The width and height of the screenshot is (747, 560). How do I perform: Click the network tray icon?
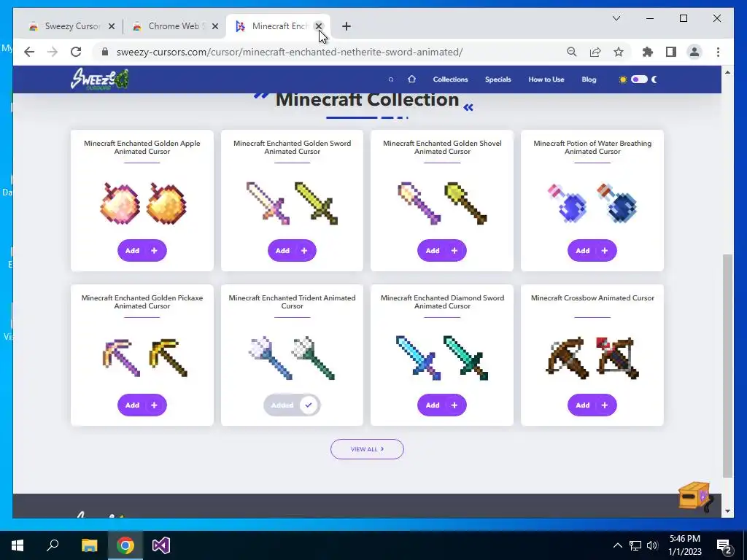click(x=635, y=545)
